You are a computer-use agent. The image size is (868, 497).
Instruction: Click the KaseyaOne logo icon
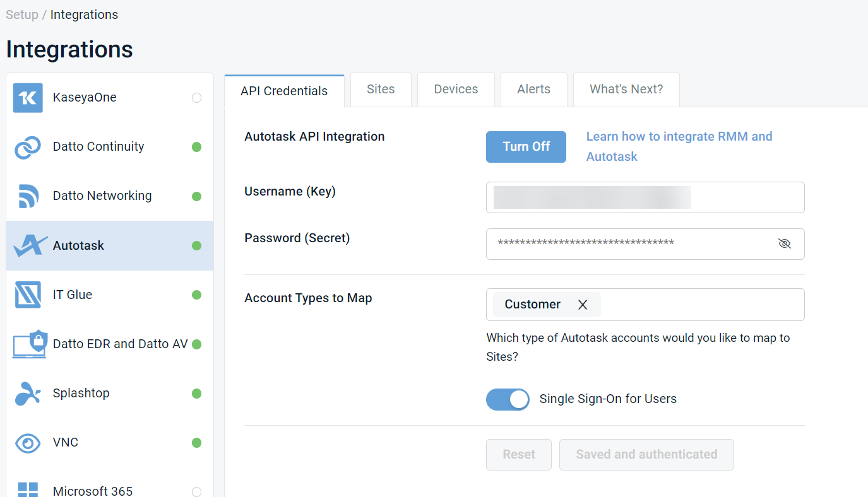tap(28, 98)
